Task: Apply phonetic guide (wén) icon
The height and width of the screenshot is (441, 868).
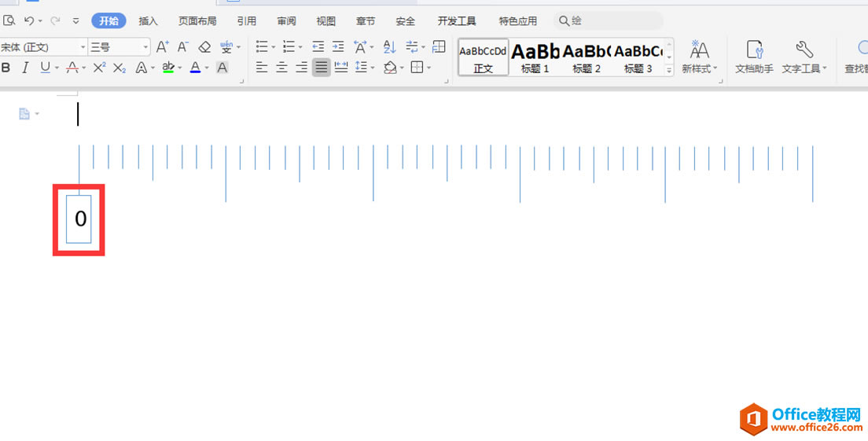Action: click(226, 47)
